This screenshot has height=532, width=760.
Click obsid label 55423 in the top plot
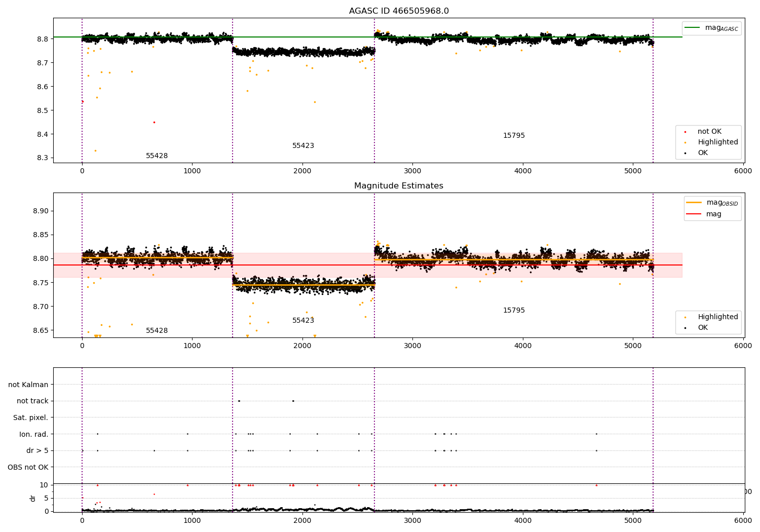tap(303, 146)
